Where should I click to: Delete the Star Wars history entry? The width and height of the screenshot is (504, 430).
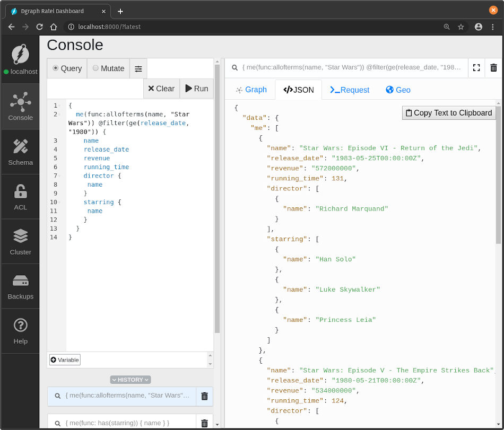[204, 396]
